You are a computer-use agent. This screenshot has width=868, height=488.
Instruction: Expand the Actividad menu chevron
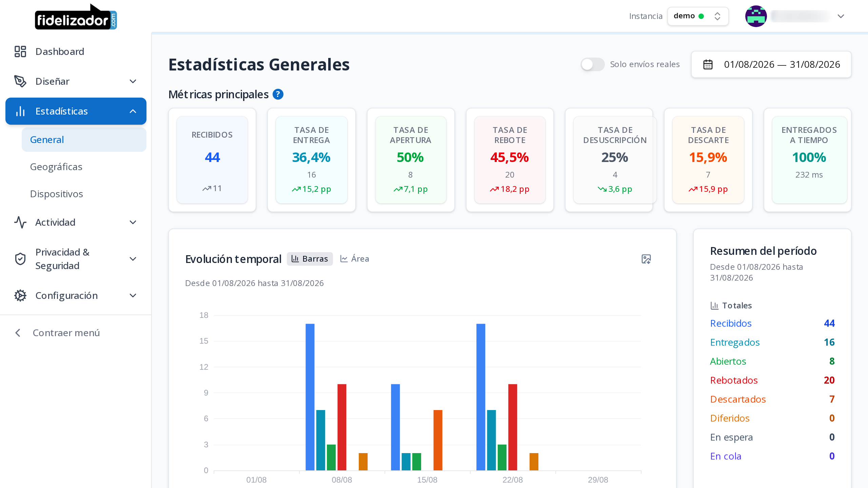pos(133,222)
